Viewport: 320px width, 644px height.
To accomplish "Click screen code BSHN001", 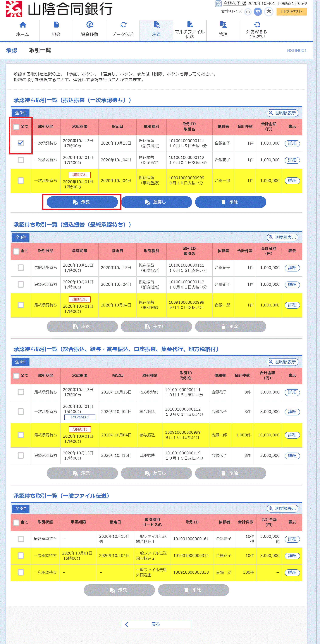I will 297,51.
